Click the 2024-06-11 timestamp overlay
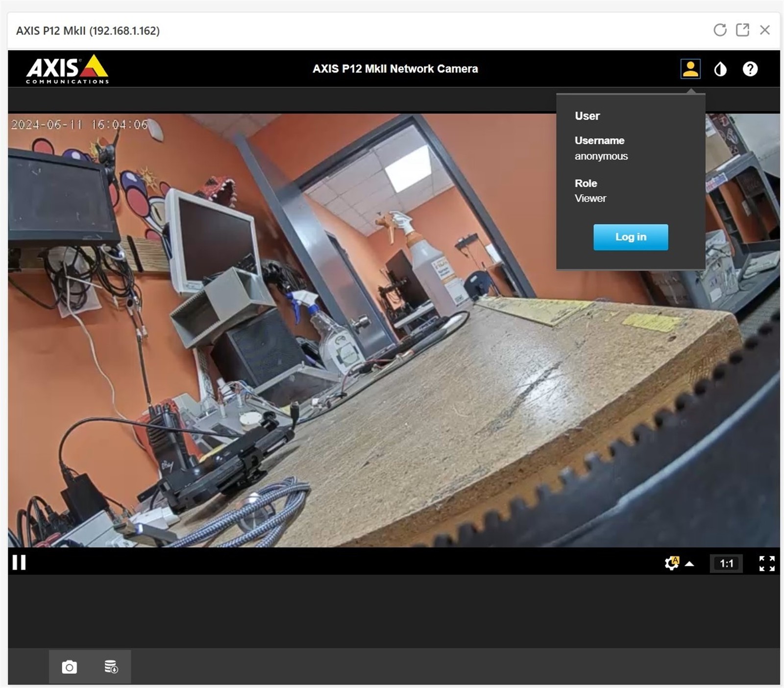The image size is (784, 688). point(79,125)
